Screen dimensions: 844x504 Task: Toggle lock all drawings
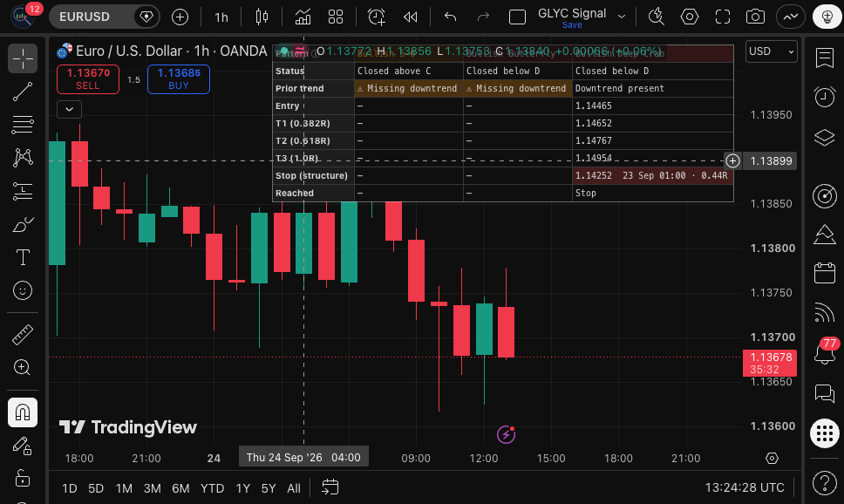pos(23,478)
